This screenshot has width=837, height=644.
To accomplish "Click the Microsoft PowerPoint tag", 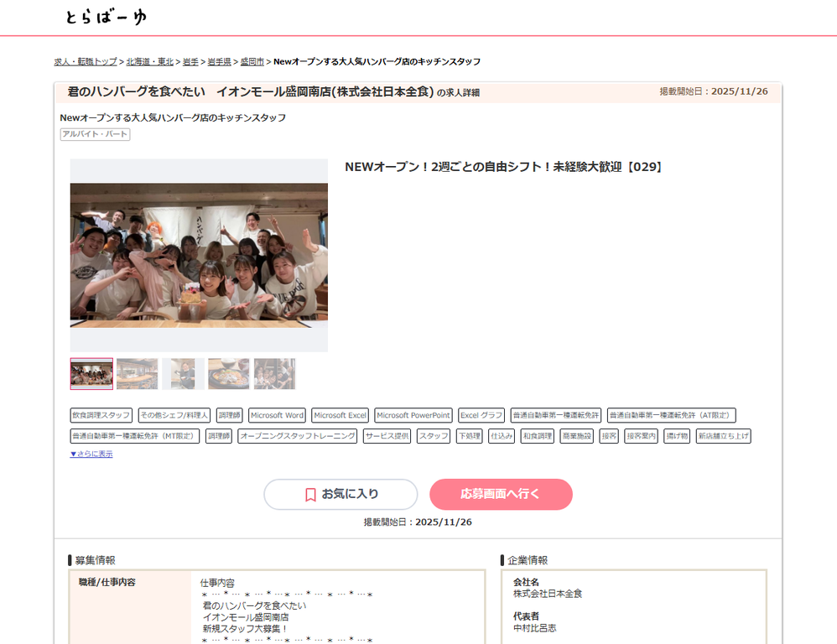I will [x=413, y=415].
